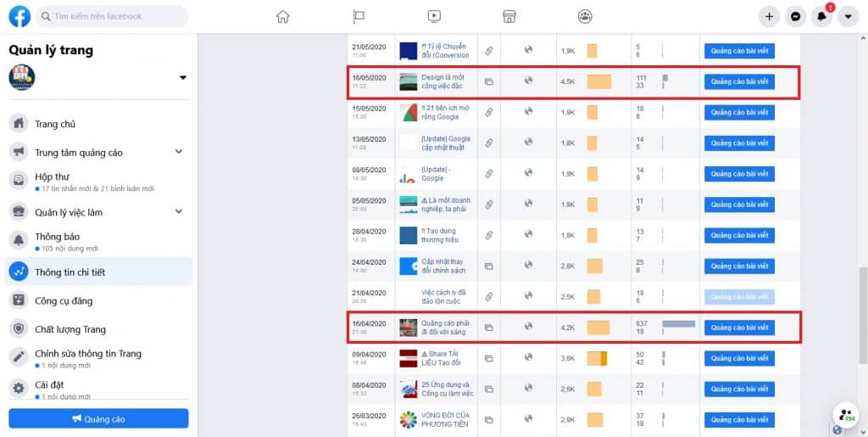Expand the page switcher dropdown
The width and height of the screenshot is (868, 437).
pos(183,77)
